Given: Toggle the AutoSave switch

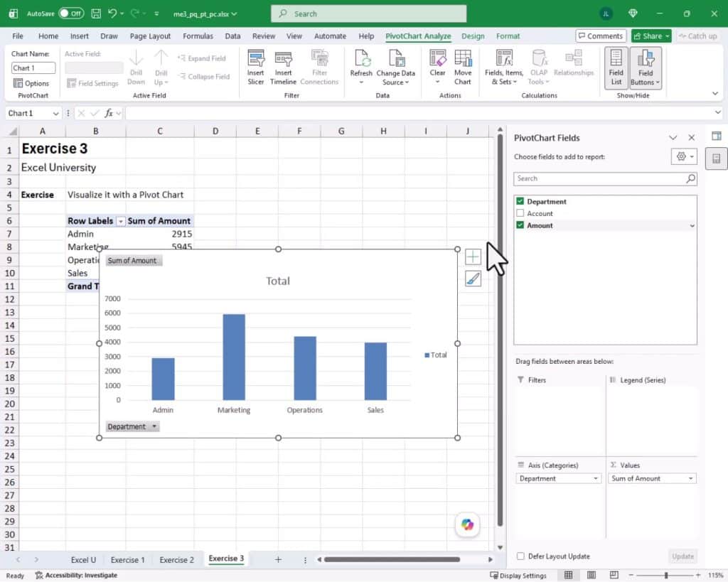Looking at the screenshot, I should click(x=71, y=14).
